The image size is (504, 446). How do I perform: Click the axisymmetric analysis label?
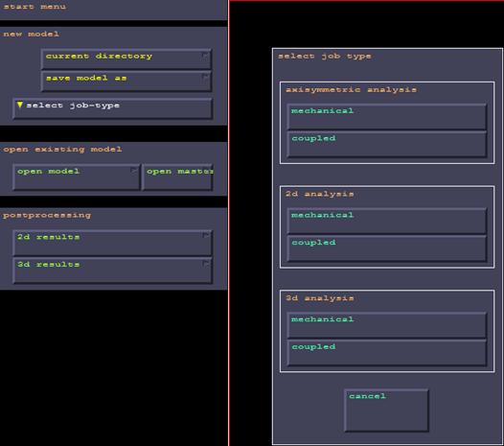pos(351,90)
